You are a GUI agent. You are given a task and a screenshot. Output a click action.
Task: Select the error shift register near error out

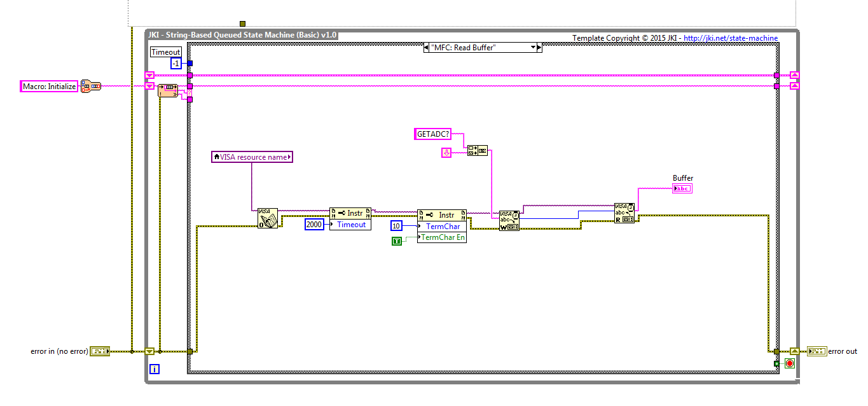click(795, 351)
